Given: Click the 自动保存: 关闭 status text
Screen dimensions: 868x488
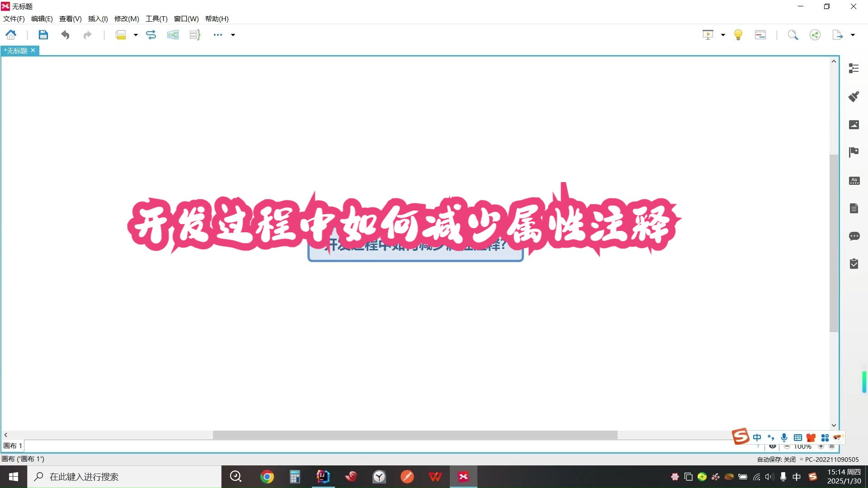Looking at the screenshot, I should 776,459.
